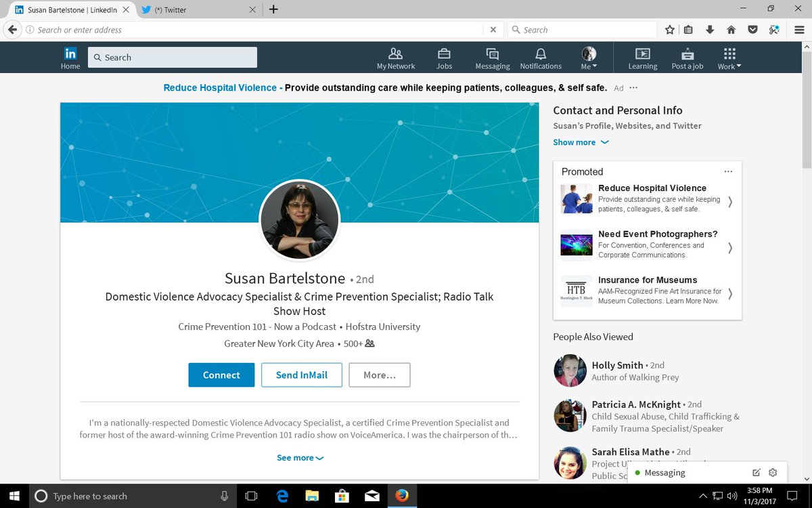Click Cortana microphone icon

[x=224, y=496]
